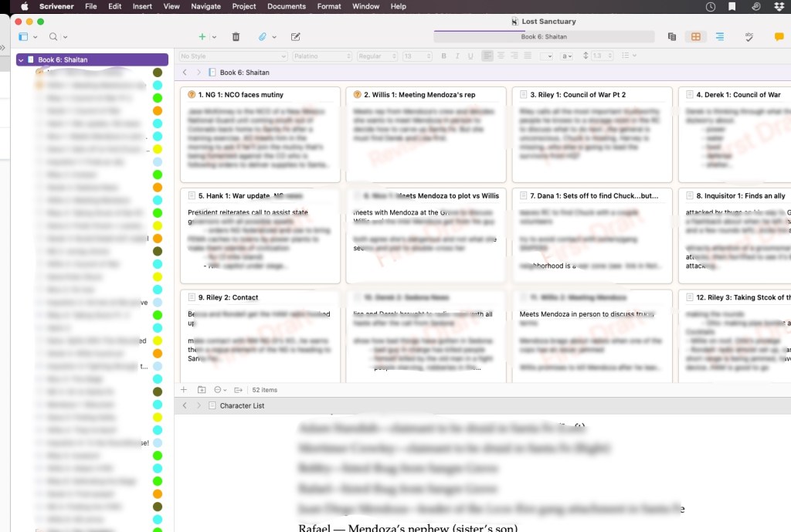Switch to corkboard view mode
Viewport: 791px width, 532px height.
point(696,36)
